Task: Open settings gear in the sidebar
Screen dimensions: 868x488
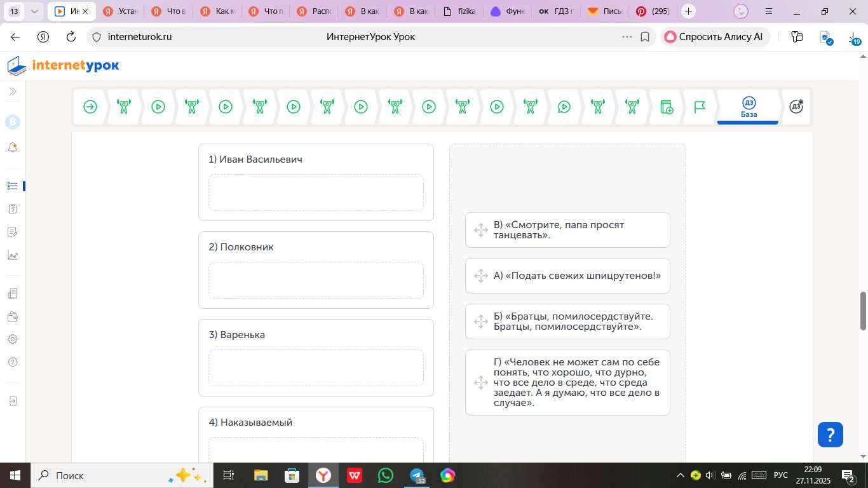Action: tap(13, 339)
